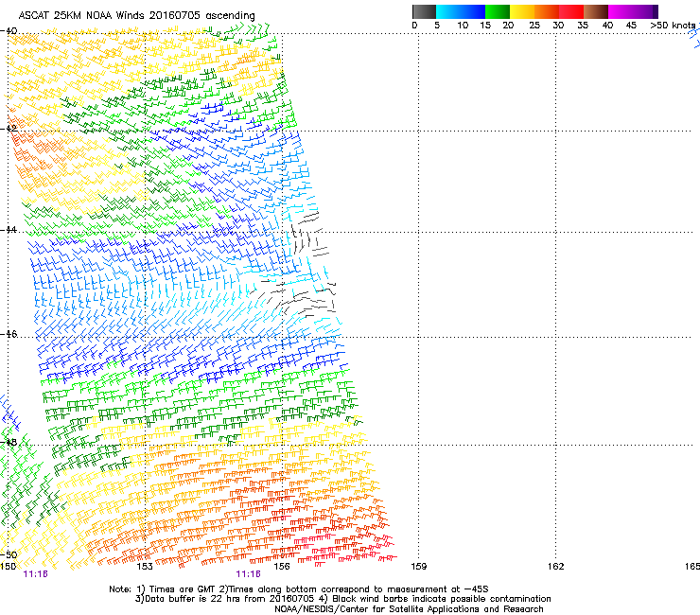This screenshot has width=700, height=615.
Task: Click the -40 latitude axis label
Action: click(x=9, y=31)
